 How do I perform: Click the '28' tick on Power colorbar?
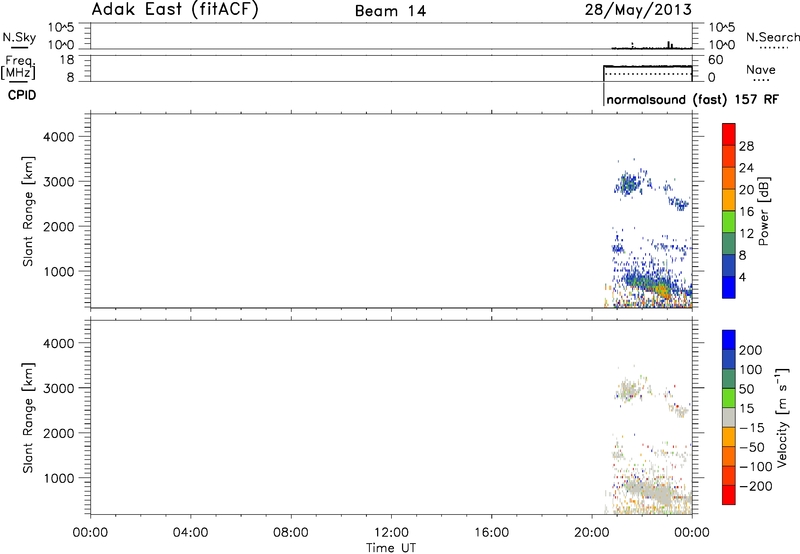[x=746, y=146]
